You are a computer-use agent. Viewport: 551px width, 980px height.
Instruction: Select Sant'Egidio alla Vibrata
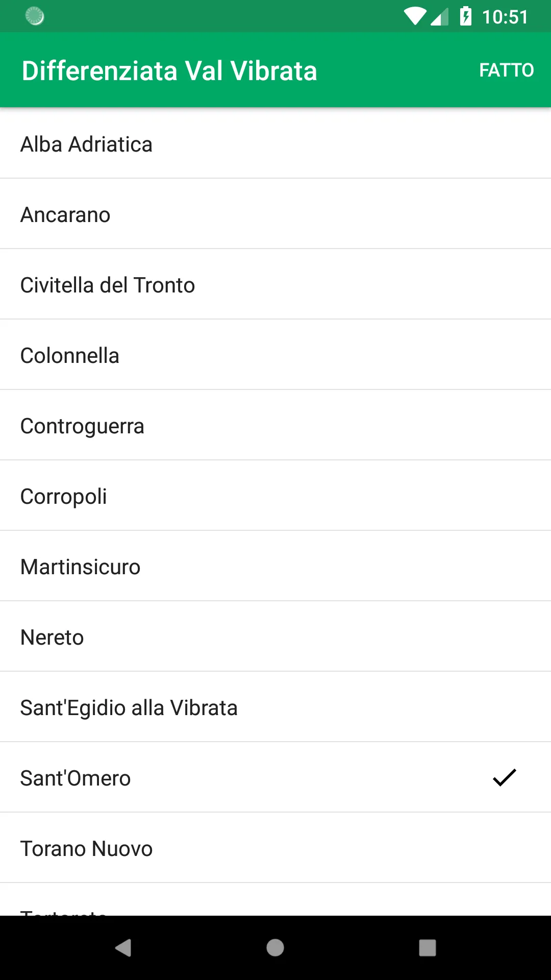click(275, 707)
